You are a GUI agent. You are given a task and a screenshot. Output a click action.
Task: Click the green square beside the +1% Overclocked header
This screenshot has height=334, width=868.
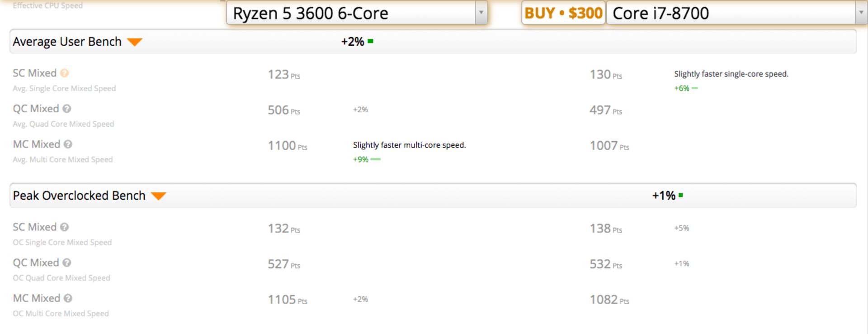coord(682,195)
